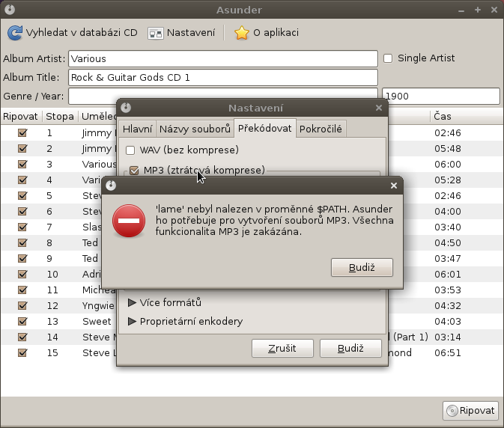Image resolution: width=504 pixels, height=428 pixels.
Task: Click the CD database lookup refresh icon
Action: click(15, 33)
